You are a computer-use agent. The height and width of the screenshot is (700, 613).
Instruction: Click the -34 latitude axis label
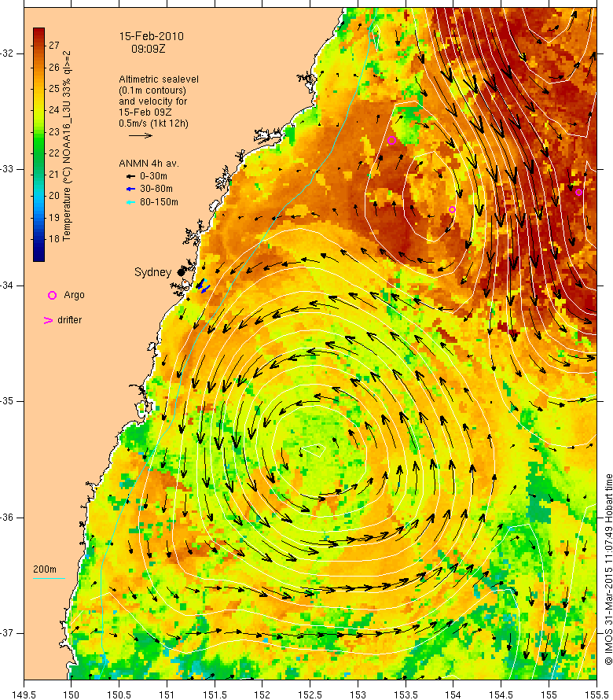7,286
